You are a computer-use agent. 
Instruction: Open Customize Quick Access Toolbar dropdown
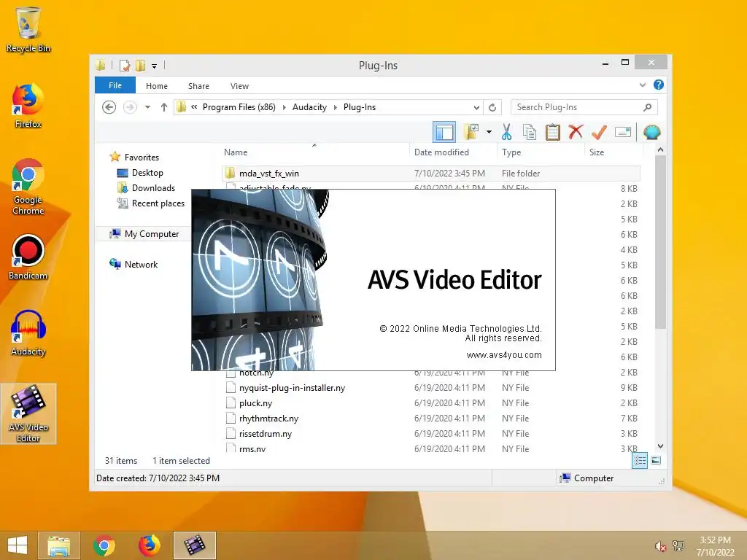click(x=155, y=66)
